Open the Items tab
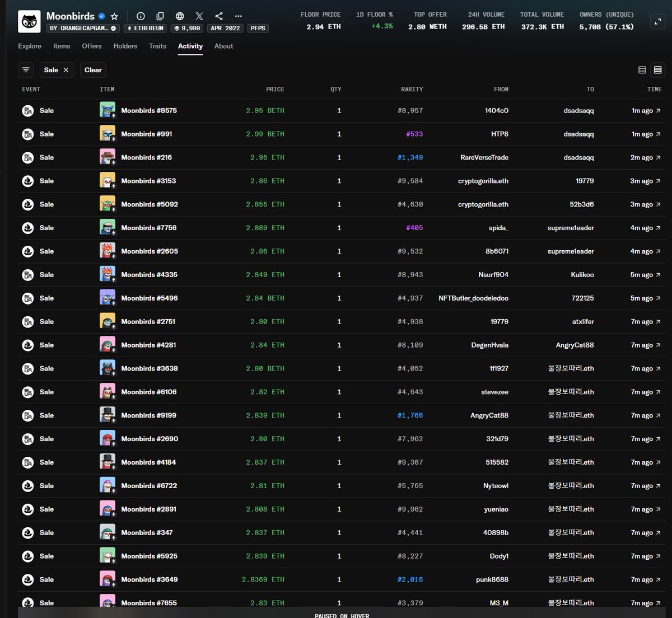The width and height of the screenshot is (672, 618). (x=62, y=46)
